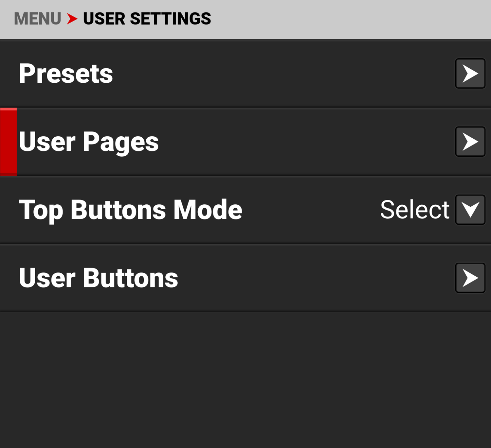Click the Top Buttons Mode label

[x=130, y=210]
